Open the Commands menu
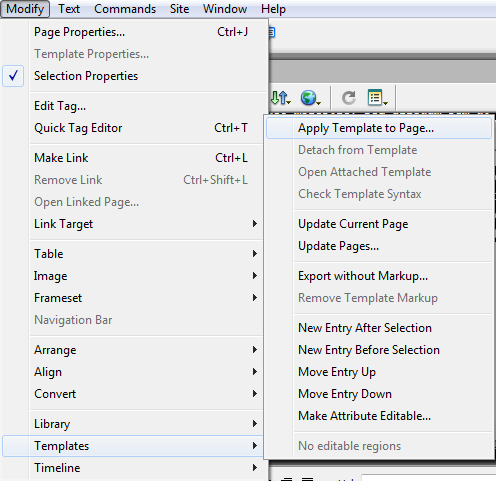 tap(125, 9)
